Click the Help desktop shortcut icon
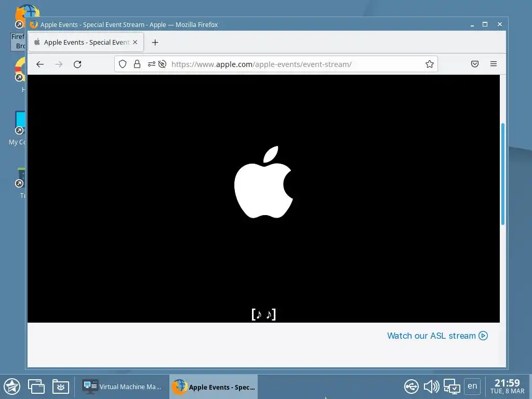Viewport: 532px width, 399px height. click(x=21, y=70)
